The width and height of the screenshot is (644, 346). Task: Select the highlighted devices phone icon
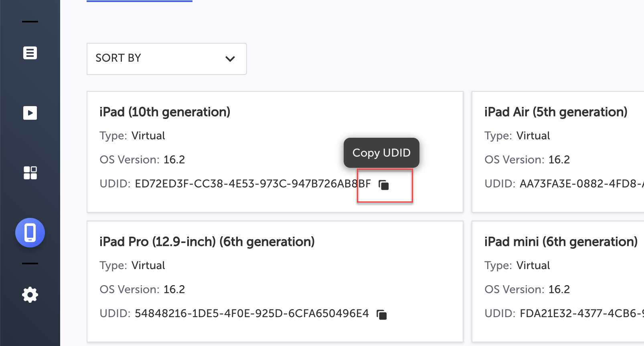(x=30, y=233)
